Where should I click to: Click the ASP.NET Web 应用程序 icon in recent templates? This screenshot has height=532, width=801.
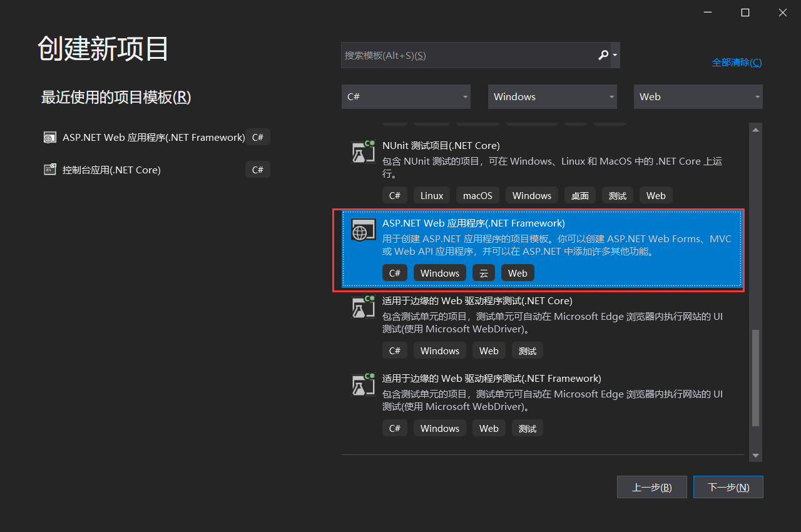click(49, 136)
